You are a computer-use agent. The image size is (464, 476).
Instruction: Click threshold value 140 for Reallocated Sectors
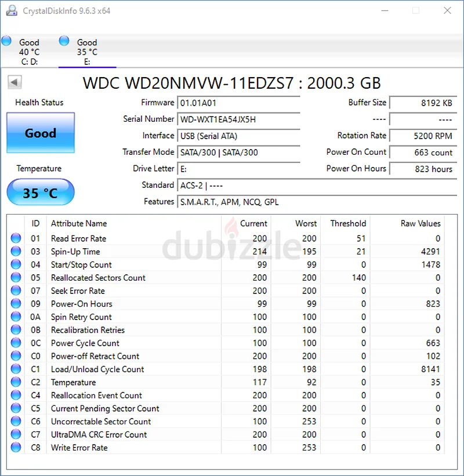point(359,278)
